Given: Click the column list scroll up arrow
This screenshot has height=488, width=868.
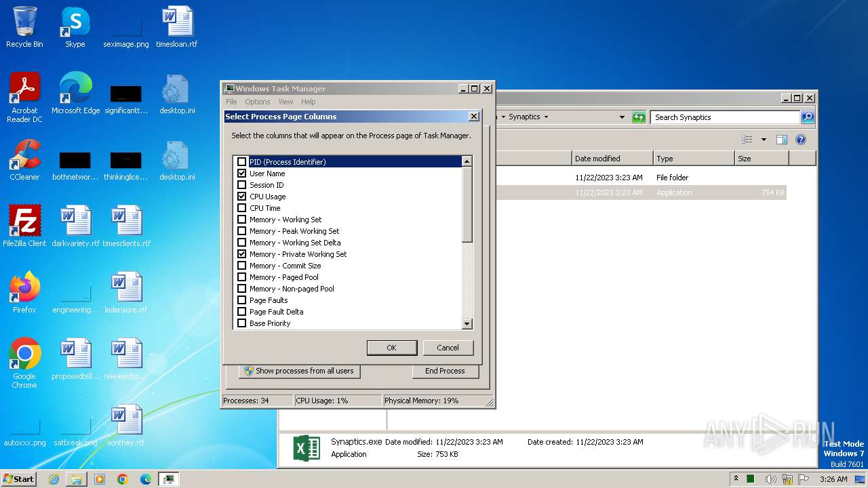Looking at the screenshot, I should (x=467, y=161).
